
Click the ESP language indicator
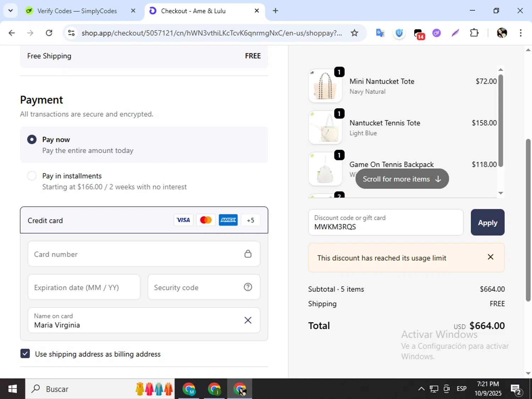[x=462, y=389]
